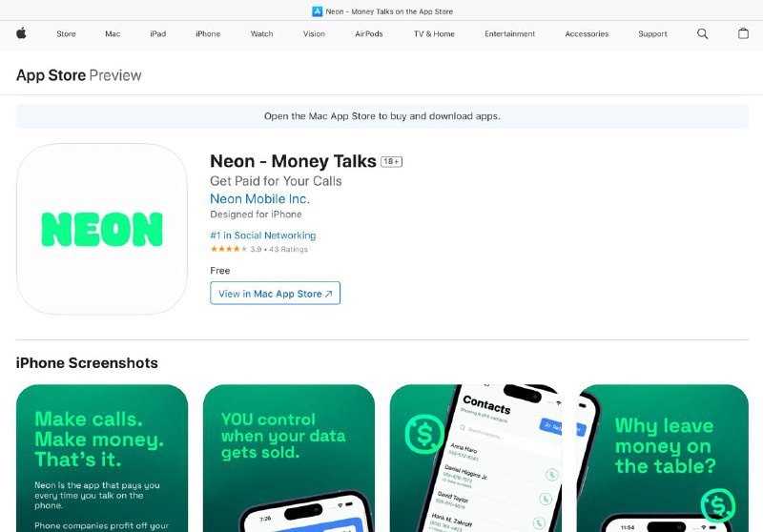The image size is (763, 532).
Task: Click the green NEON app icon
Action: point(102,229)
